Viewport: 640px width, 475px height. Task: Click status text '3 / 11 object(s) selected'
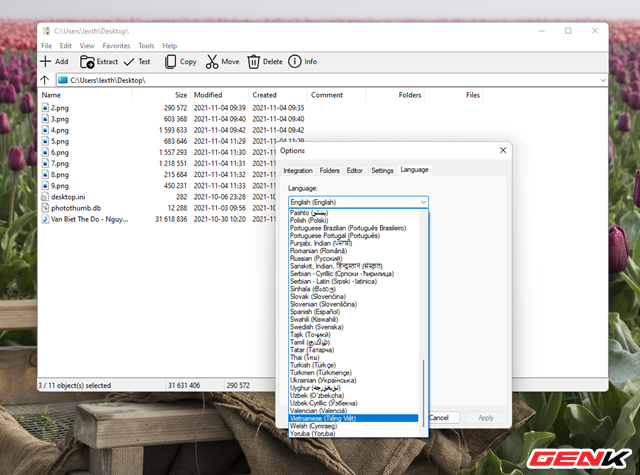pos(74,385)
